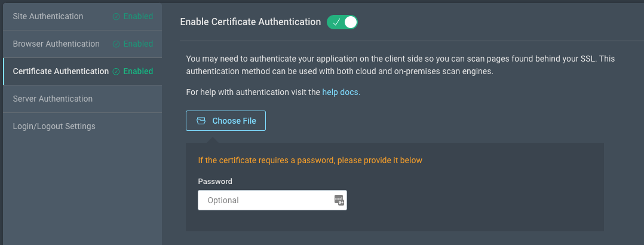The height and width of the screenshot is (245, 644).
Task: Click the Browser Authentication enabled checkmark icon
Action: [x=116, y=44]
